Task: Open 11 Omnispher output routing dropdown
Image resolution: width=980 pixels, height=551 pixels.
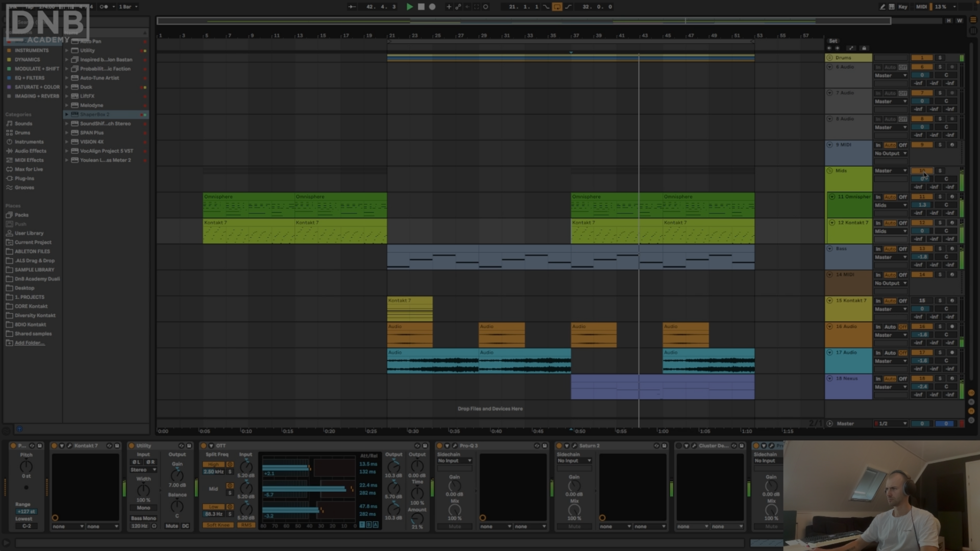Action: click(x=891, y=205)
